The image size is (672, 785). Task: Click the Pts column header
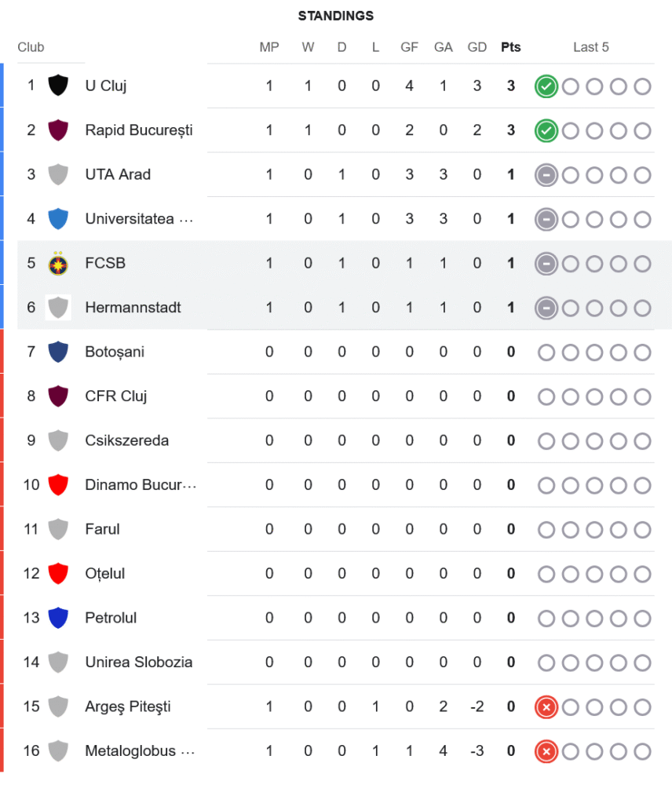coord(510,47)
